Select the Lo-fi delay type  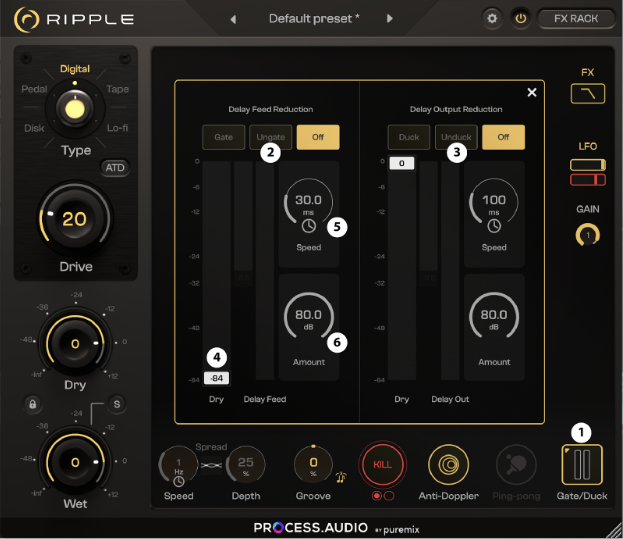(118, 128)
